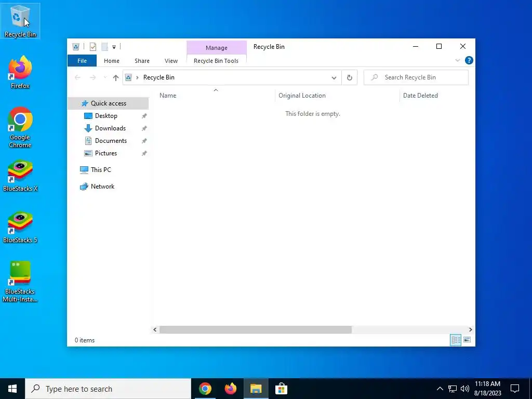Screen dimensions: 532x399
Task: Maximize the Recycle Bin window
Action: click(x=439, y=46)
